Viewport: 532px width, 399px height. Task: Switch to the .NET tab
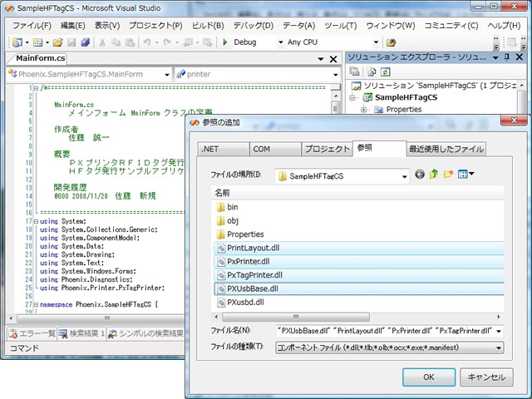pos(224,149)
